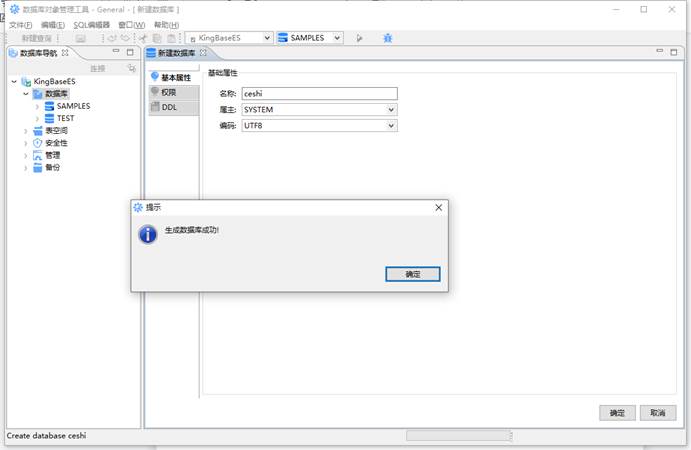Click the 表空间 tablespace icon

[x=38, y=130]
